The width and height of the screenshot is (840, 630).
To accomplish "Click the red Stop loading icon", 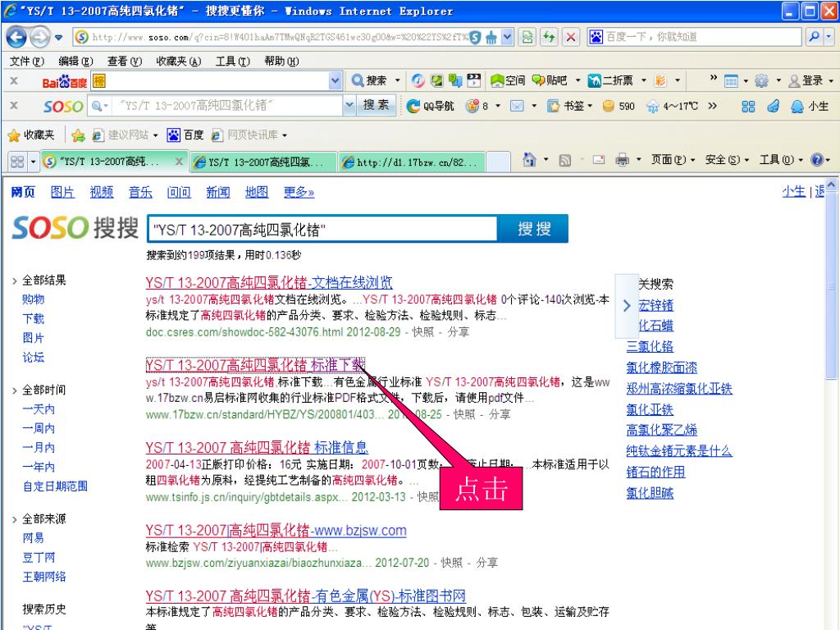I will 571,37.
